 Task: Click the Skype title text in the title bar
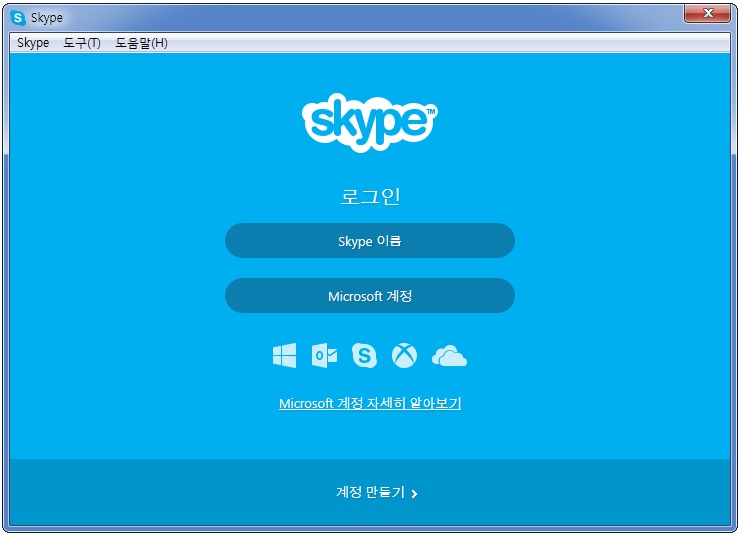pyautogui.click(x=47, y=18)
